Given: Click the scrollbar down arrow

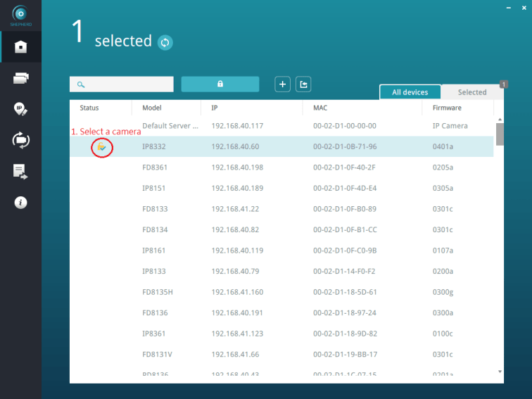Looking at the screenshot, I should tap(500, 372).
